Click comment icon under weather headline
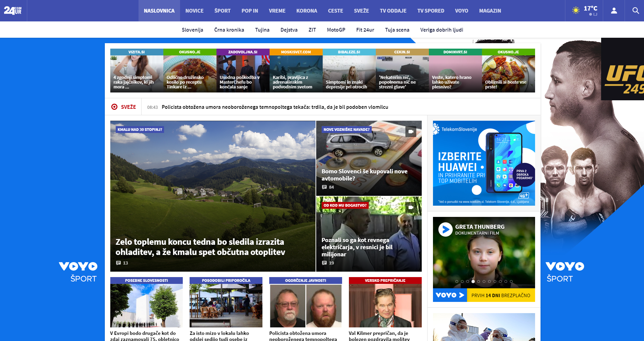 (x=118, y=263)
